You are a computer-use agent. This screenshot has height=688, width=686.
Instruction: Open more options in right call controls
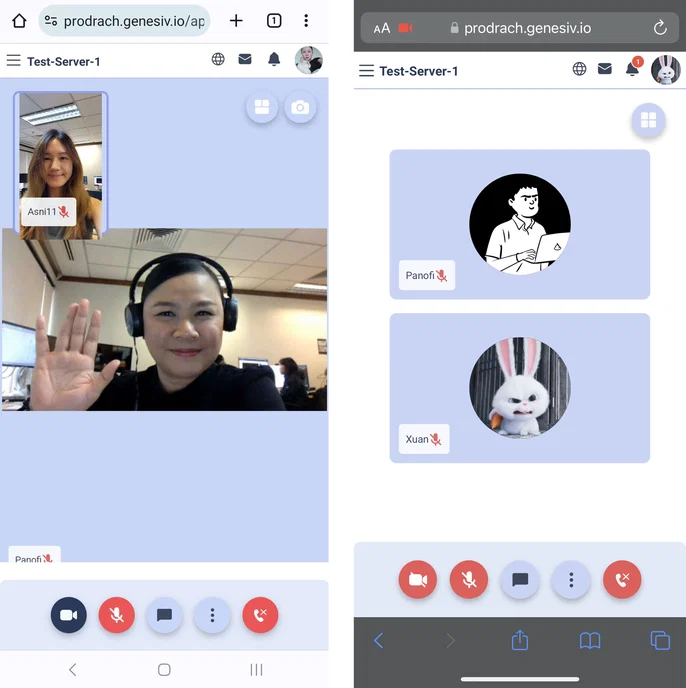click(571, 580)
